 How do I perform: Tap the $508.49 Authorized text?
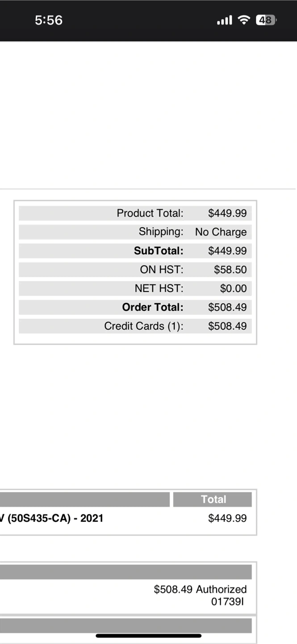[x=200, y=589]
